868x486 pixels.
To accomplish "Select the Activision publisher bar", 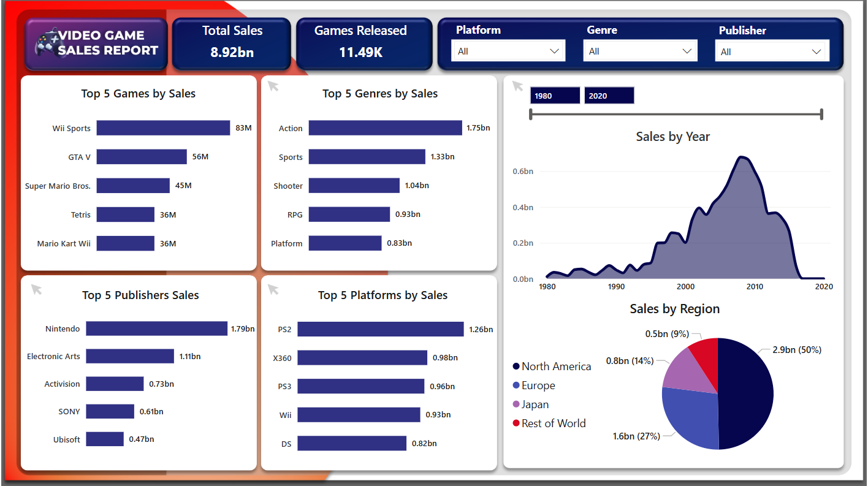I will click(x=115, y=384).
